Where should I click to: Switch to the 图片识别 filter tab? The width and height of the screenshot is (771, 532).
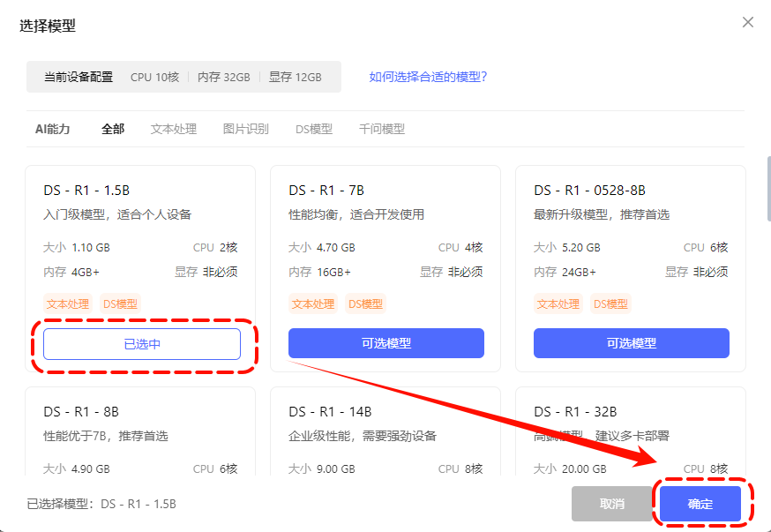pyautogui.click(x=246, y=129)
